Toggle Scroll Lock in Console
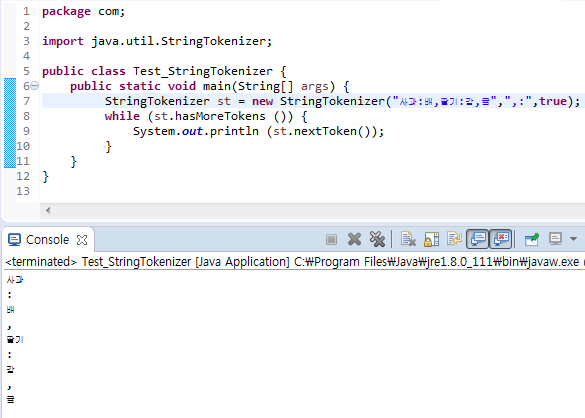 pos(431,239)
